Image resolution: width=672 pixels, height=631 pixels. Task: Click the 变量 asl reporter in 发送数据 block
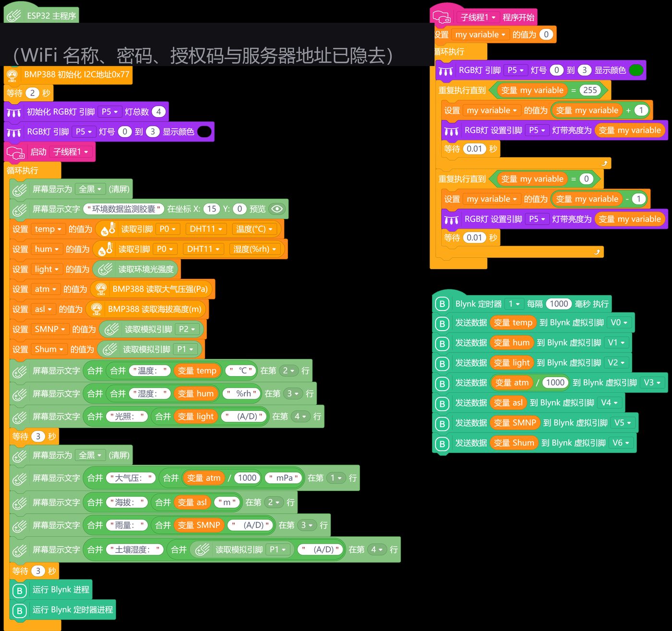[508, 403]
